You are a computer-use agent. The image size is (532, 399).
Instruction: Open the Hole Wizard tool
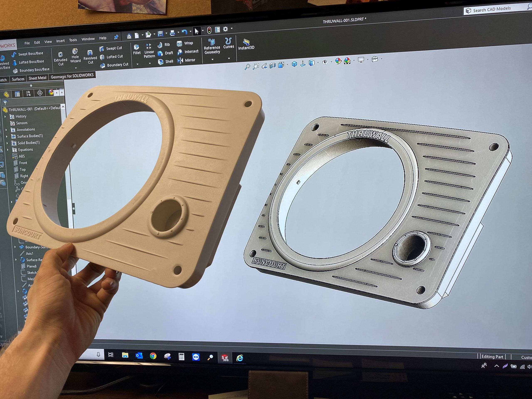(x=75, y=55)
